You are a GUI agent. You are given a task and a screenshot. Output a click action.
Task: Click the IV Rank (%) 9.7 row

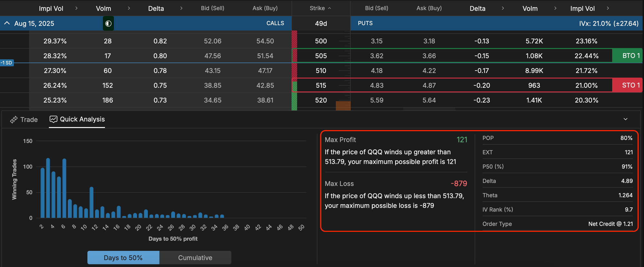(557, 210)
